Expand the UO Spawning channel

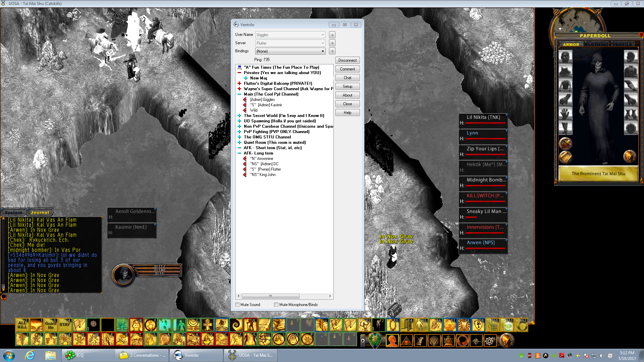(239, 121)
